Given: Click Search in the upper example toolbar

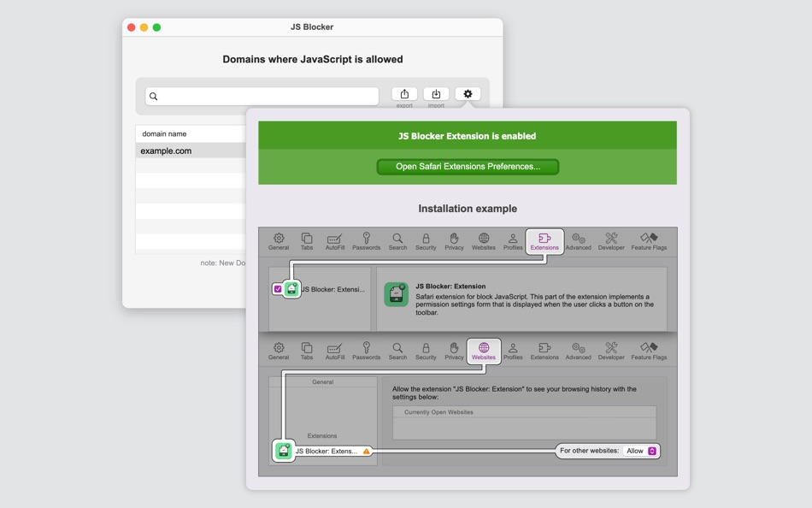Looking at the screenshot, I should pos(397,241).
